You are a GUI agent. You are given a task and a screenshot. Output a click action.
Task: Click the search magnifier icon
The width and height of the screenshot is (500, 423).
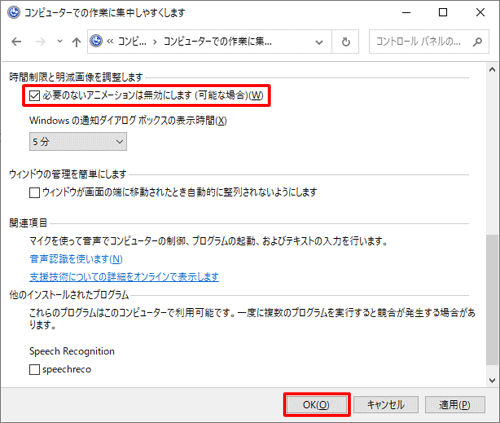478,42
